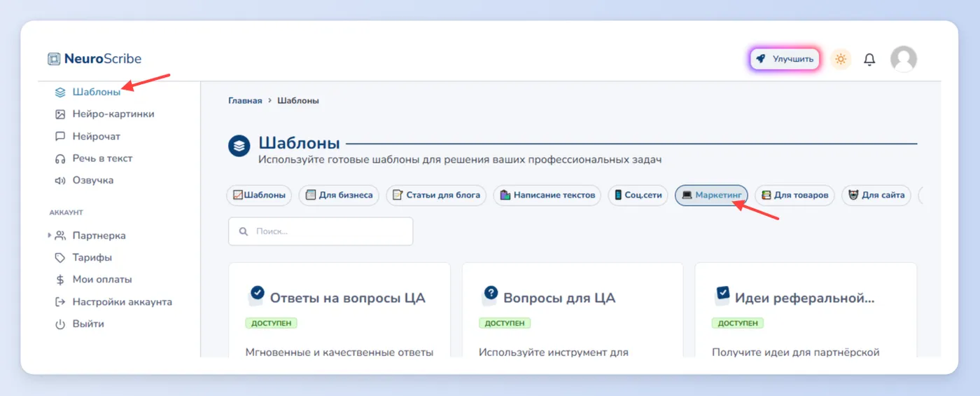This screenshot has width=980, height=396.
Task: Click the rocket icon in Улучшить
Action: coord(761,60)
